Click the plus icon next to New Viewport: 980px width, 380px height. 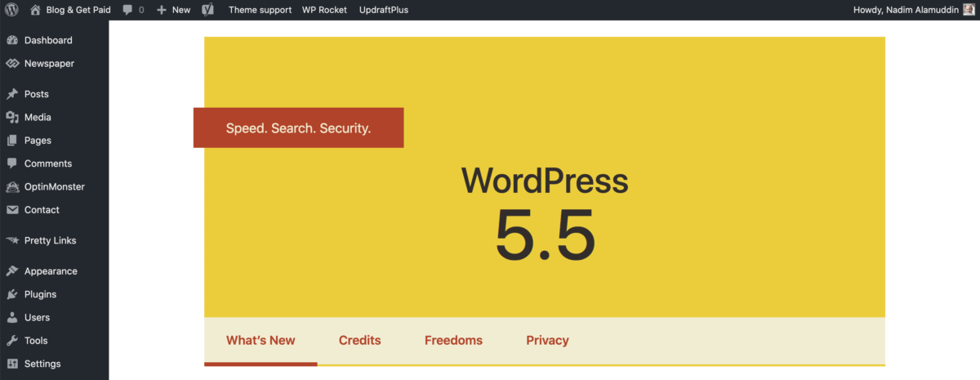coord(162,10)
